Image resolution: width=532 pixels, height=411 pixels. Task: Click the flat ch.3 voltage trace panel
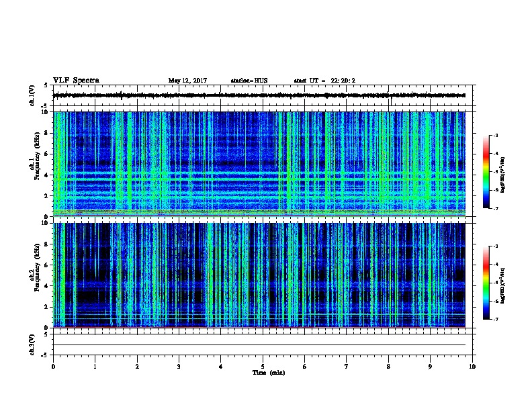pos(263,345)
